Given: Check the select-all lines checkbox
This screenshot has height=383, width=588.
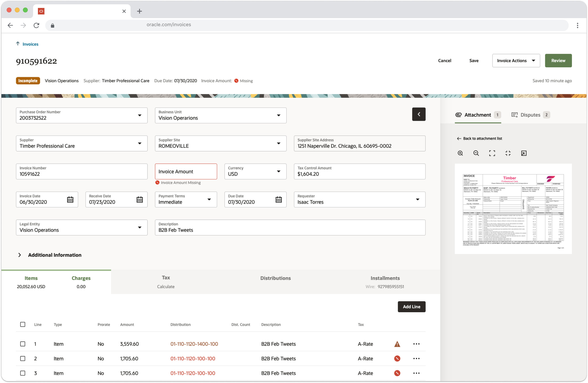Looking at the screenshot, I should (23, 324).
